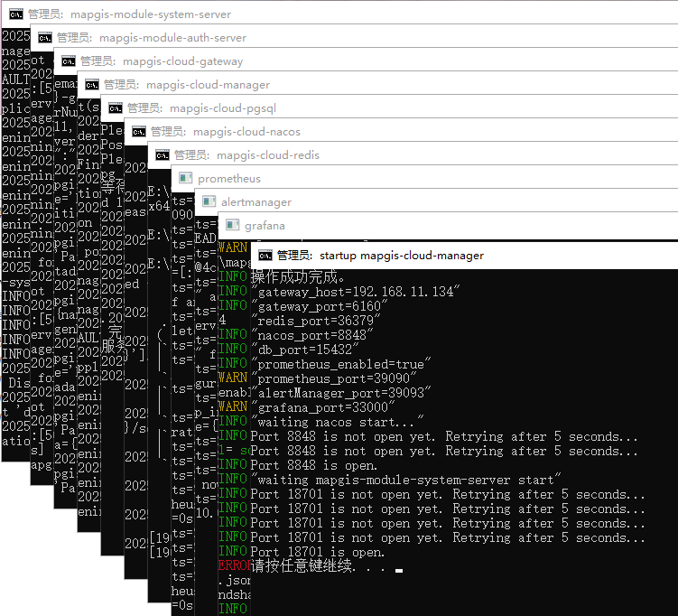Screen dimensions: 678x616
Task: Click the gateway_host=192.168.11.134 line
Action: click(x=356, y=292)
